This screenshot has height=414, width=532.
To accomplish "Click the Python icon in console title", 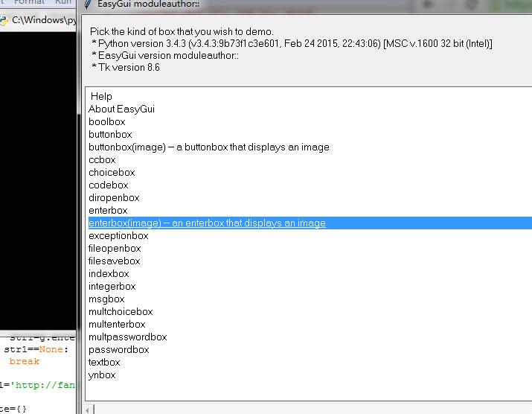I will (4, 21).
